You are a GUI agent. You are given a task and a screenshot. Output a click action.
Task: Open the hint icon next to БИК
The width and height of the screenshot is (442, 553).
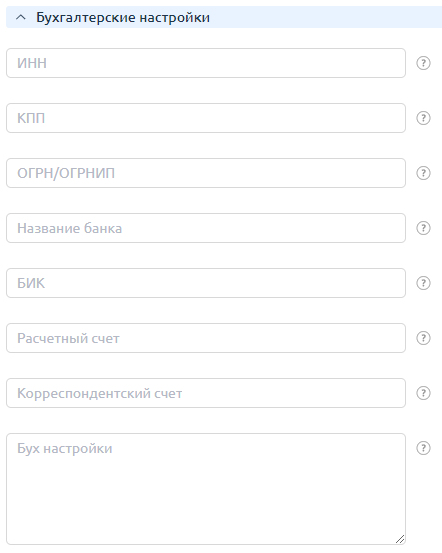(x=423, y=283)
